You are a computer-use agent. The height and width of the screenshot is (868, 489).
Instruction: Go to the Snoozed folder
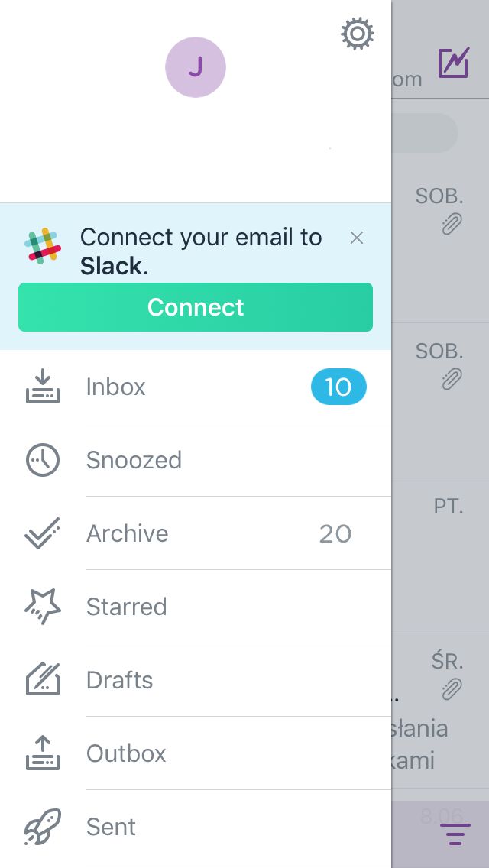pyautogui.click(x=134, y=460)
